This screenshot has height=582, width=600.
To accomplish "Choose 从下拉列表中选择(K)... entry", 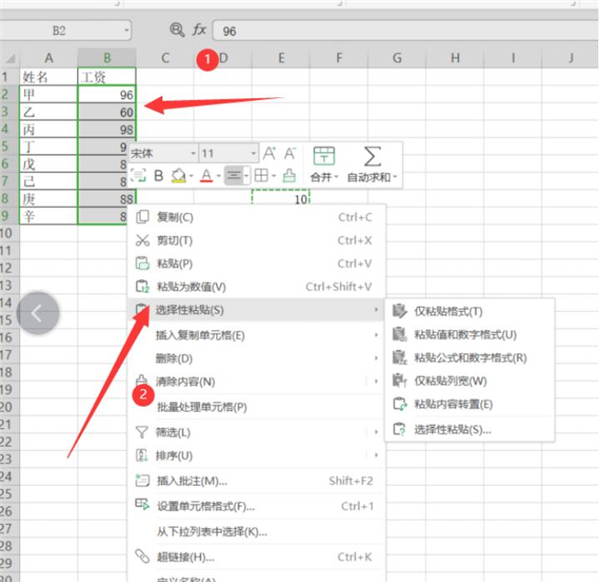I will [256, 531].
